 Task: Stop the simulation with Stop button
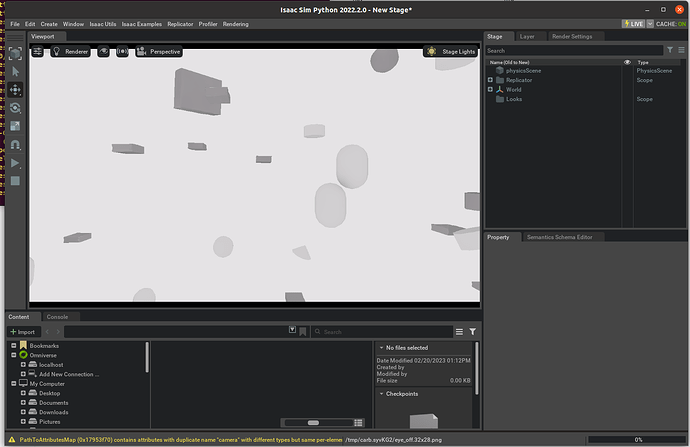tap(15, 181)
